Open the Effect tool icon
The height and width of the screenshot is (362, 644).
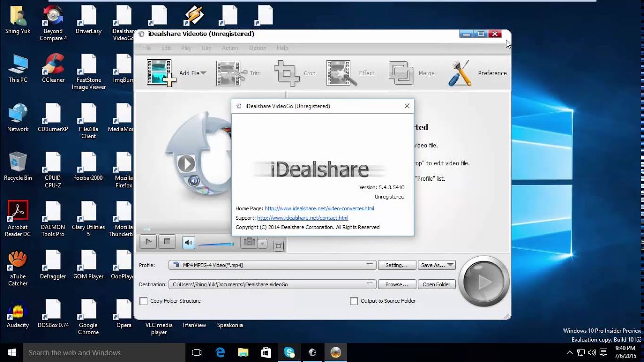tap(341, 73)
